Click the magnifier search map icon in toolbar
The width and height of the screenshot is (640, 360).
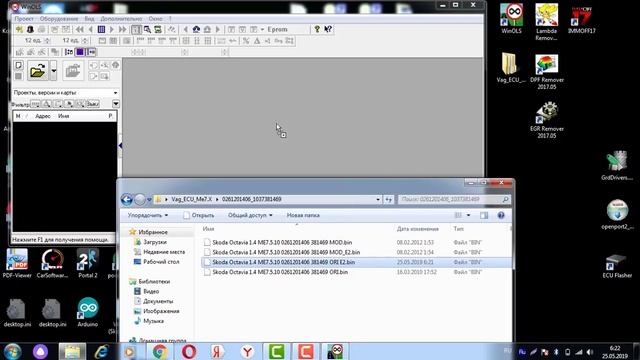[147, 29]
